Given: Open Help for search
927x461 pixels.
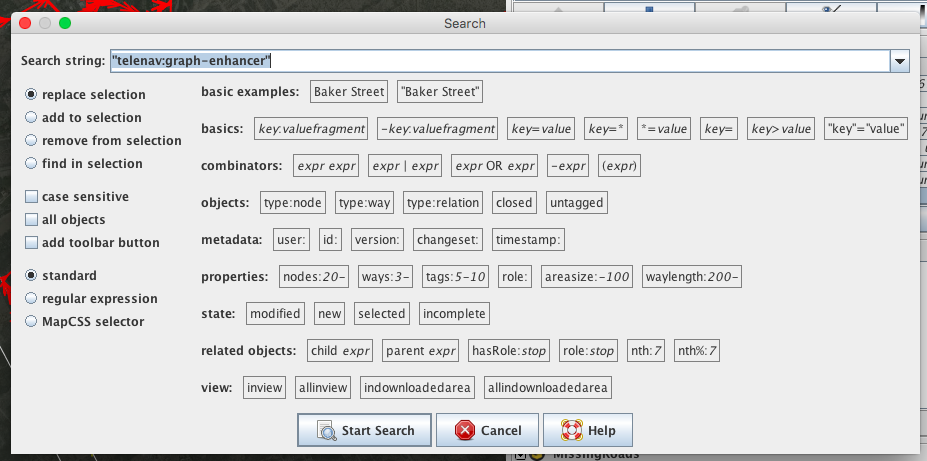Looking at the screenshot, I should point(588,430).
